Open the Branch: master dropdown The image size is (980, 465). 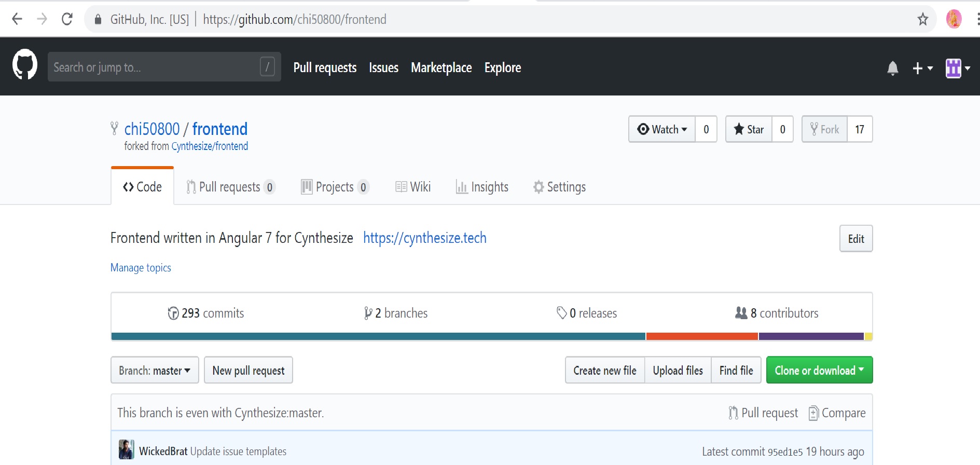point(155,370)
